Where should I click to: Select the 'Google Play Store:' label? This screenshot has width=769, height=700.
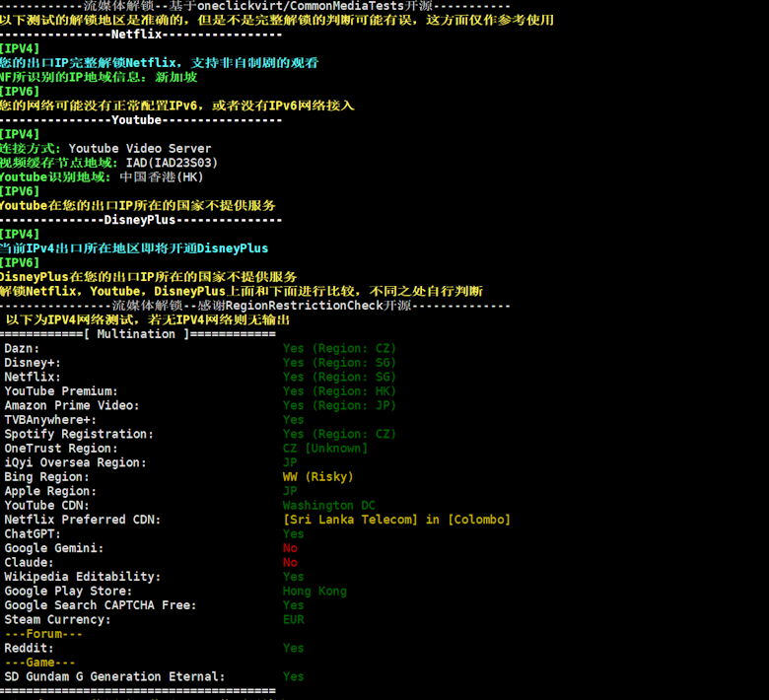[68, 591]
